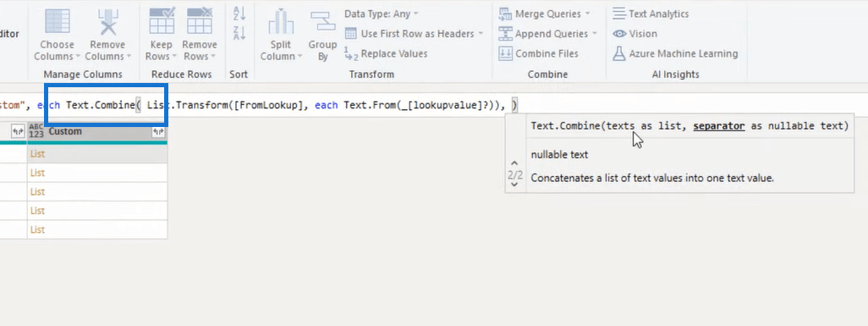Click the underlined separator parameter in the tooltip
Screen dimensions: 868x326
click(x=719, y=126)
